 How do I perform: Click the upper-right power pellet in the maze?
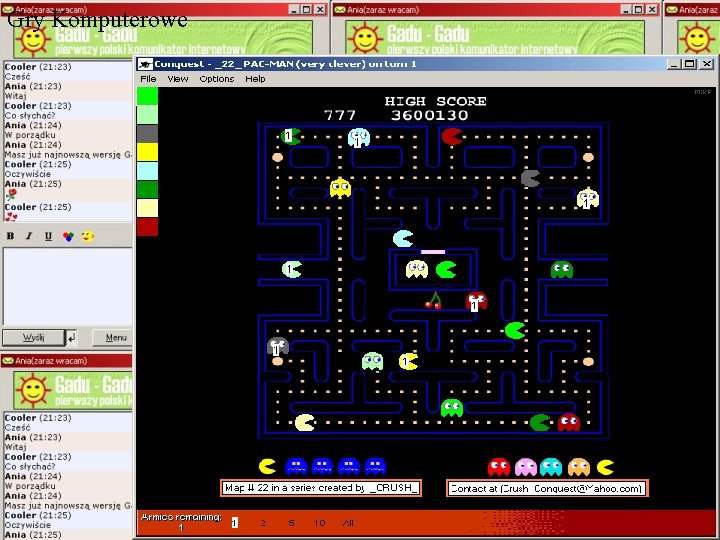(x=588, y=158)
